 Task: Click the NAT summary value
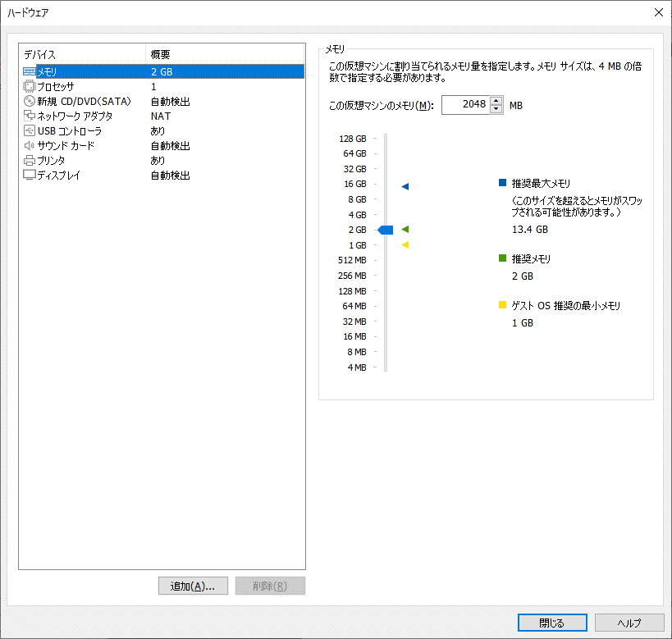(x=161, y=116)
